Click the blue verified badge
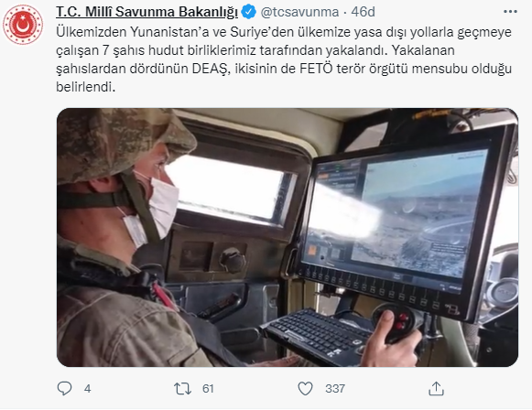Viewport: 532px width, 410px height. tap(248, 12)
